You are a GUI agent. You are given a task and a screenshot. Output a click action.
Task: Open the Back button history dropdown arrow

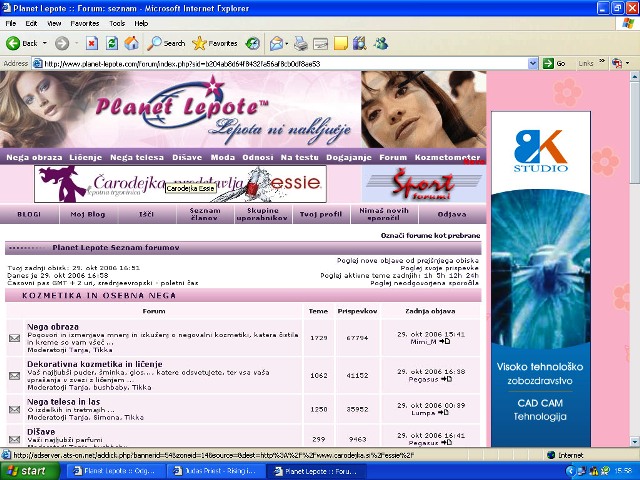[x=45, y=43]
